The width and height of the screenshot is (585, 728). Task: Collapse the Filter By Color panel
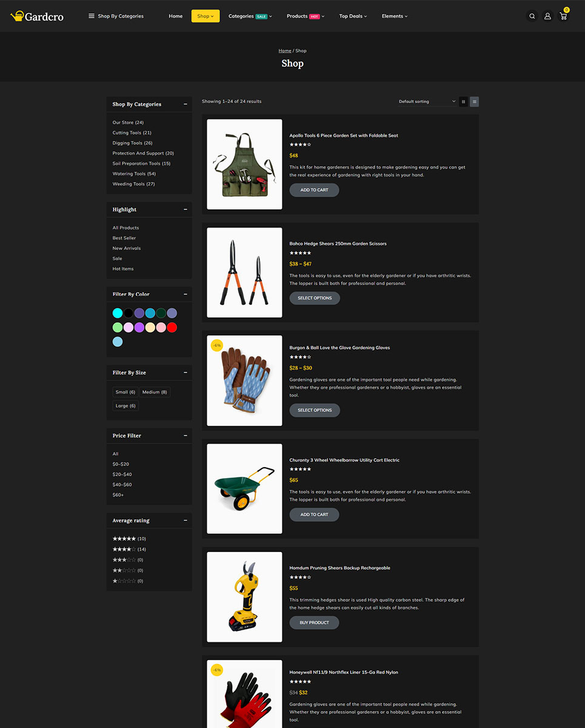[x=185, y=294]
